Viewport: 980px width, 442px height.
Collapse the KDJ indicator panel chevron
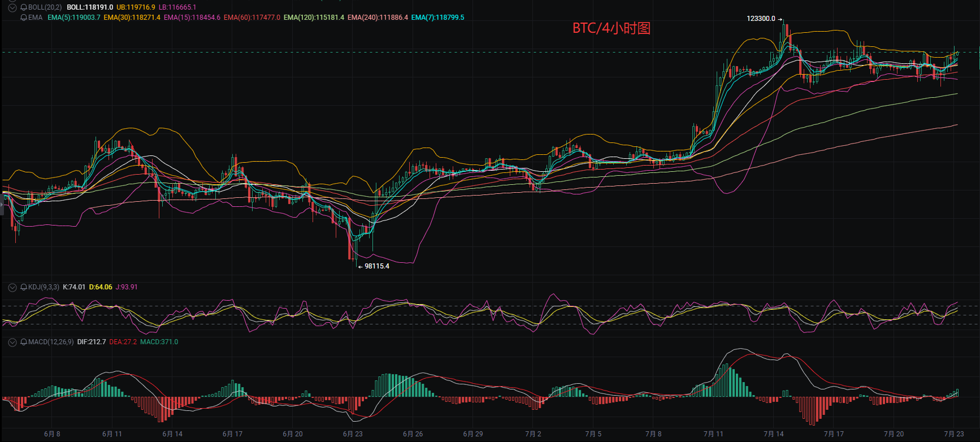[x=12, y=287]
